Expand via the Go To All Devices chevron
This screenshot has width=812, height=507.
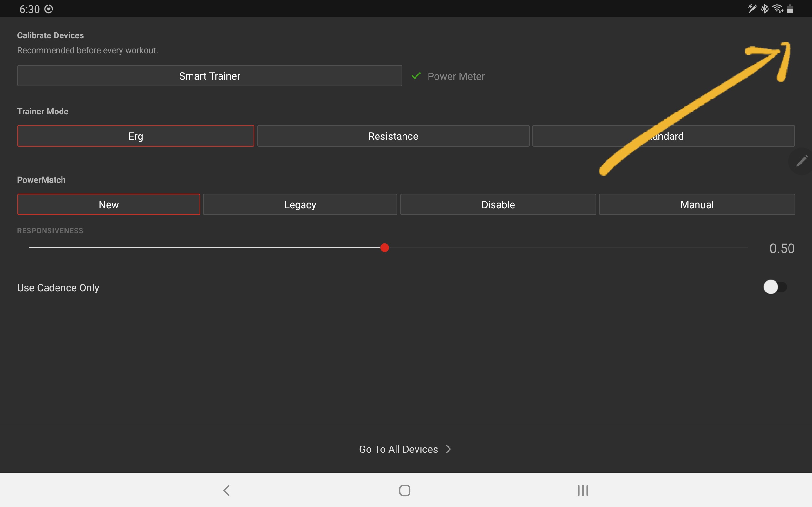[x=449, y=449]
